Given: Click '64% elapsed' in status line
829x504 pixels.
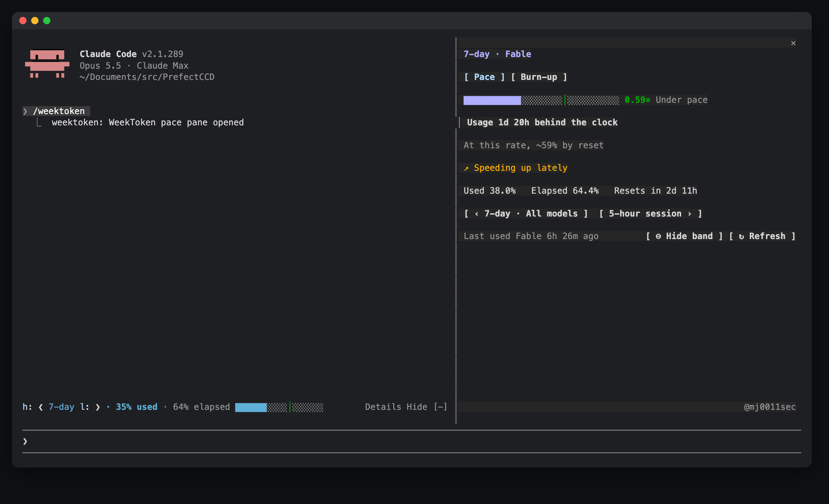Looking at the screenshot, I should [x=202, y=407].
